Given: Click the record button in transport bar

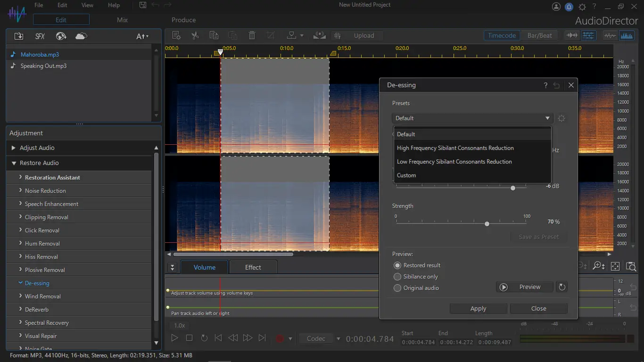Looking at the screenshot, I should pos(280,338).
